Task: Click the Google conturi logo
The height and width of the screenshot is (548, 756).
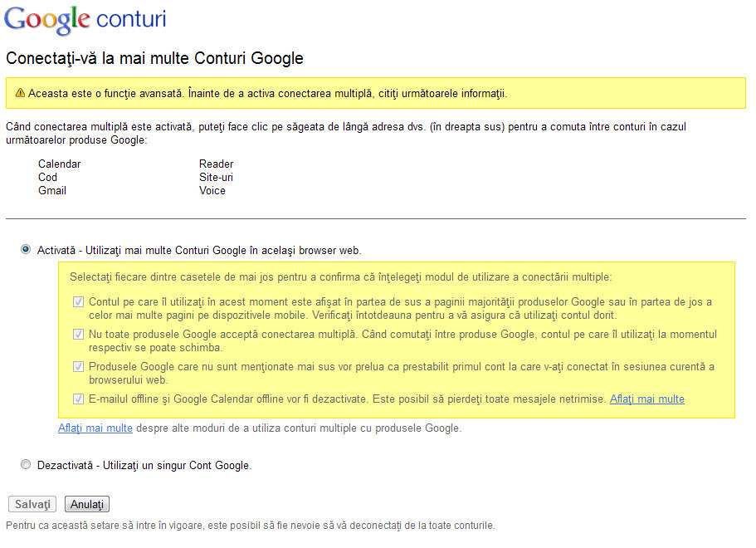Action: pos(85,20)
